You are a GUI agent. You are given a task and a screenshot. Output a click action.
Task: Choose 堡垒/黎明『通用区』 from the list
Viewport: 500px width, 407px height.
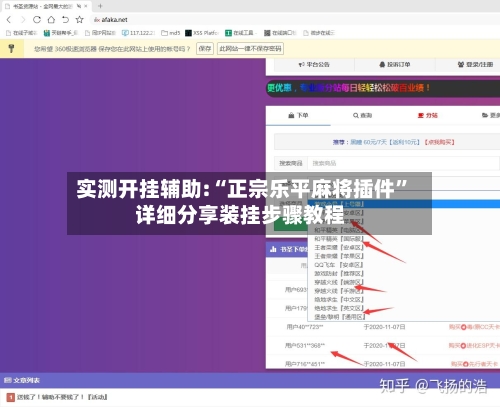pos(340,317)
